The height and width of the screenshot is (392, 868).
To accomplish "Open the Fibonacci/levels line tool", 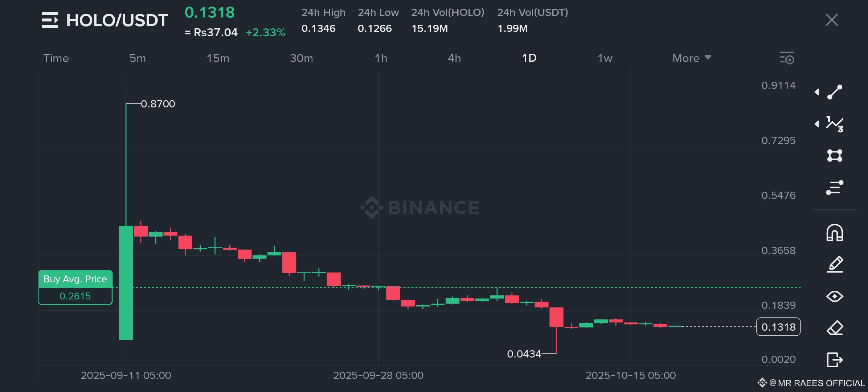I will coord(835,187).
